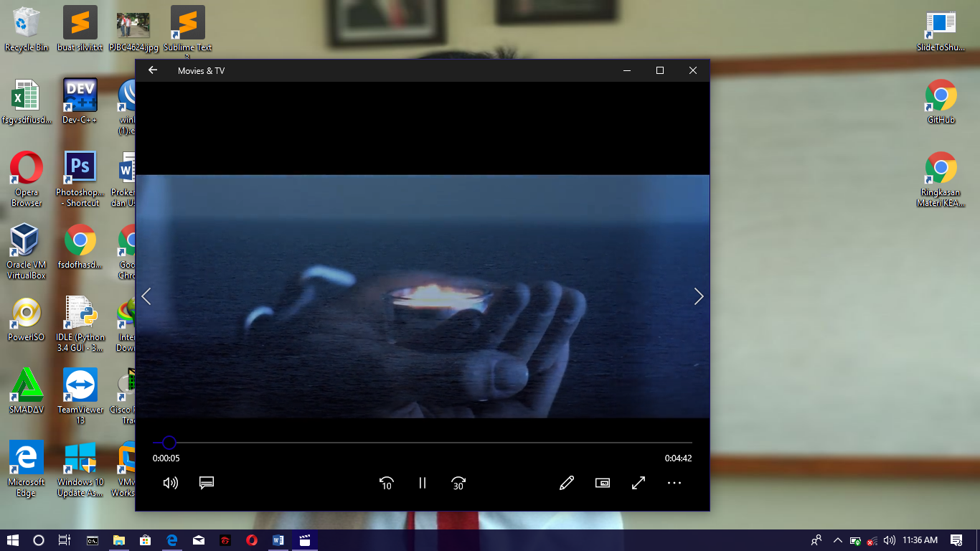Go back in Movies & TV
The height and width of the screenshot is (551, 980).
click(152, 70)
